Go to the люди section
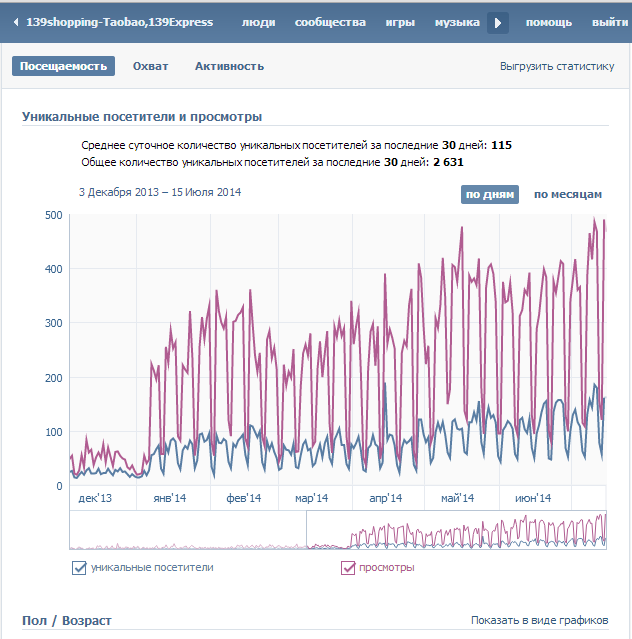Viewport: 632px width, 639px height. [259, 22]
